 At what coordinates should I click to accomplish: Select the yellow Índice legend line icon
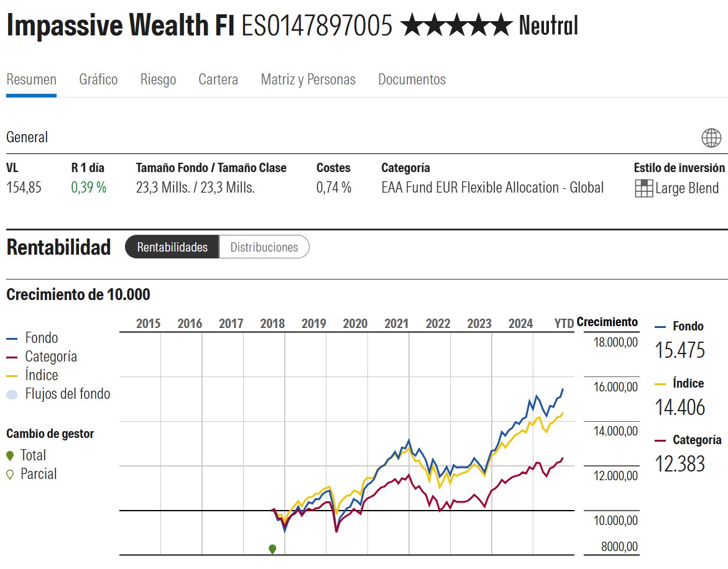click(11, 375)
